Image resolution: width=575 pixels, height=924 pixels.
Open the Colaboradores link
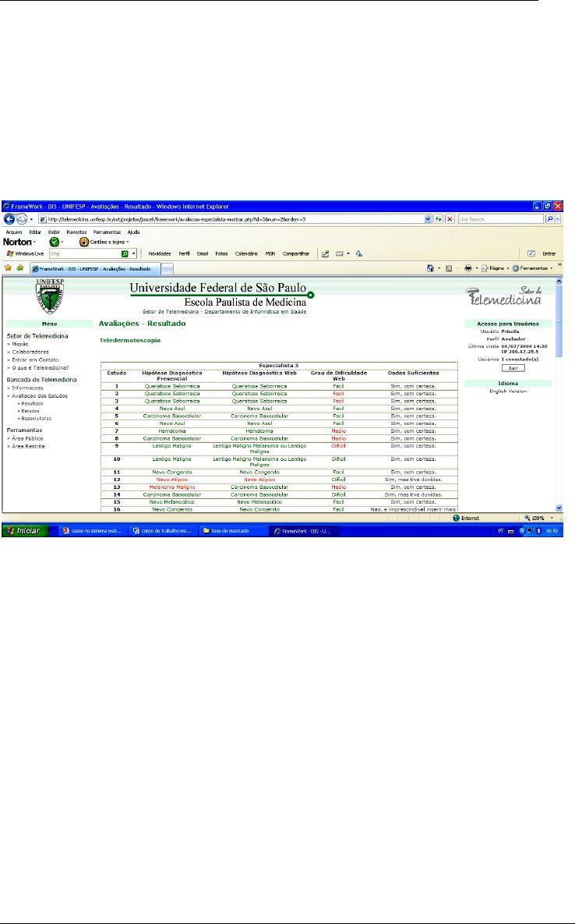pos(30,352)
